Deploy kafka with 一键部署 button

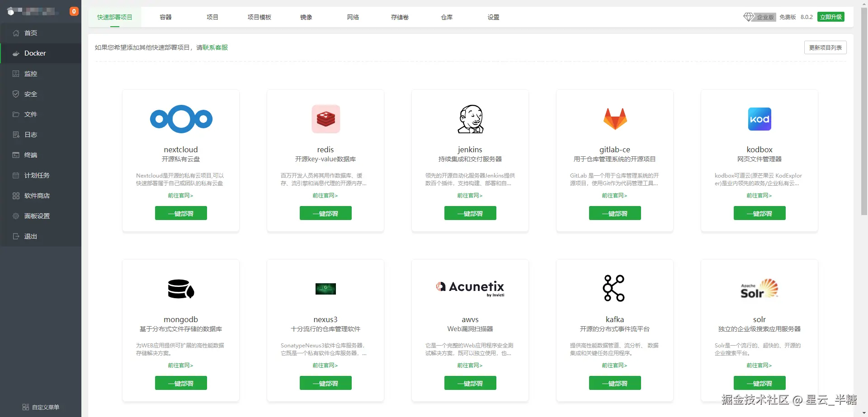coord(615,383)
